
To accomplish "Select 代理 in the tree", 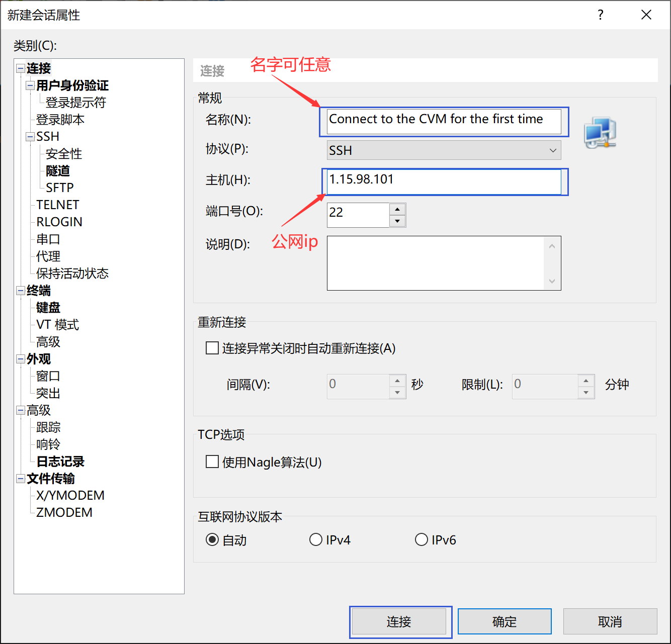I will (x=48, y=256).
